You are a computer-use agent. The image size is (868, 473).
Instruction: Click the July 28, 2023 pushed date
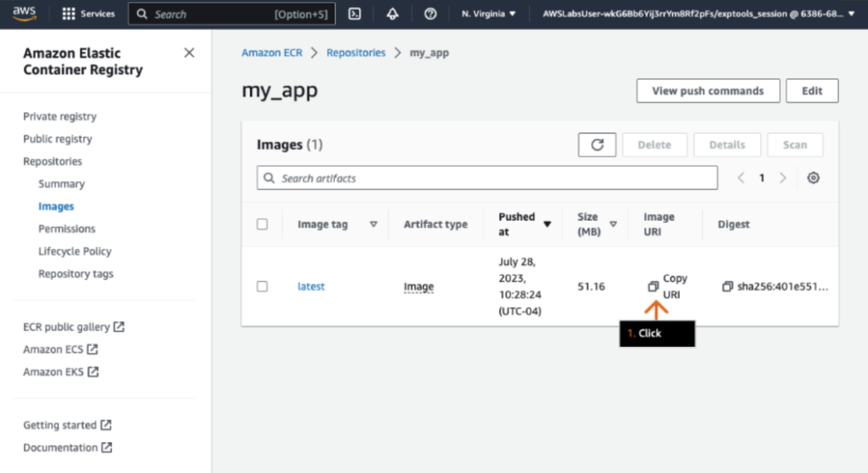[520, 286]
